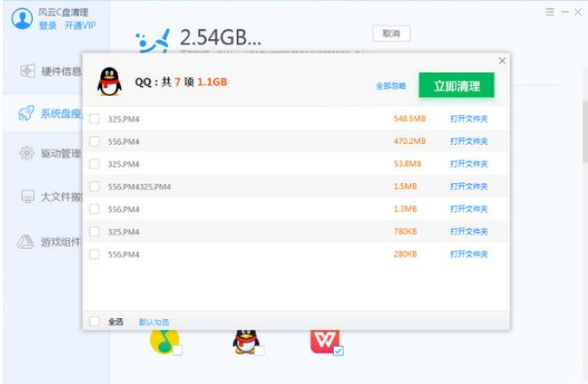Screen dimensions: 588x384
Task: Check the 325.PM4 548.5MB file checkbox
Action: pos(94,119)
